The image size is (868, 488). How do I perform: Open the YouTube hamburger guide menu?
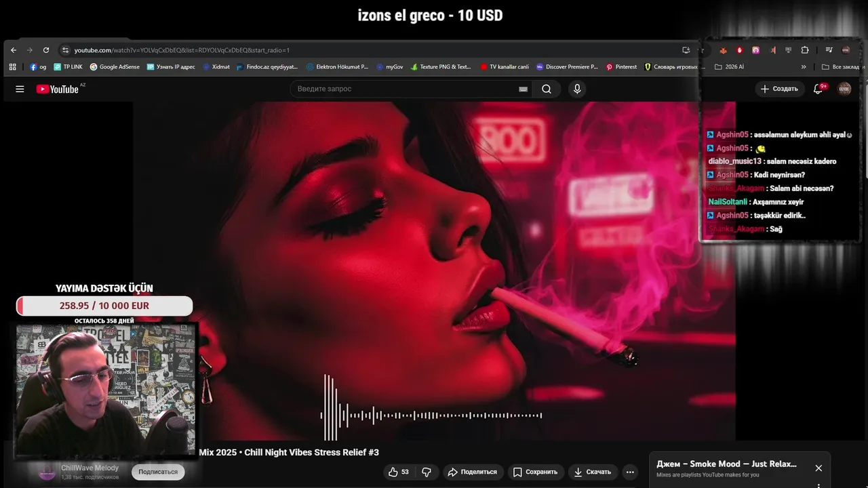click(x=20, y=89)
